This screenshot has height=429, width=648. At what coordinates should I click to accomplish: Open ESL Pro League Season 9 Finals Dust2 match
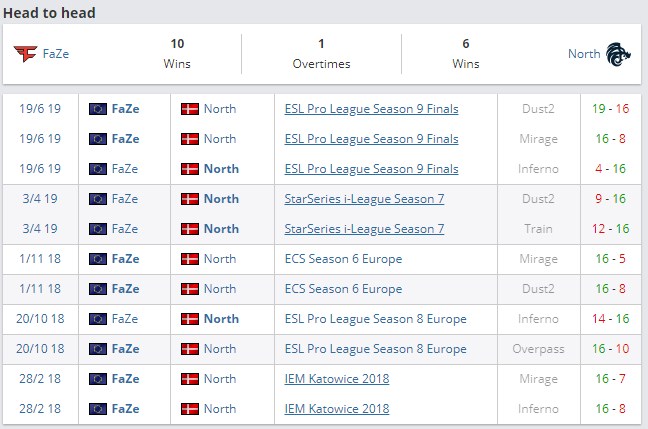[x=372, y=108]
